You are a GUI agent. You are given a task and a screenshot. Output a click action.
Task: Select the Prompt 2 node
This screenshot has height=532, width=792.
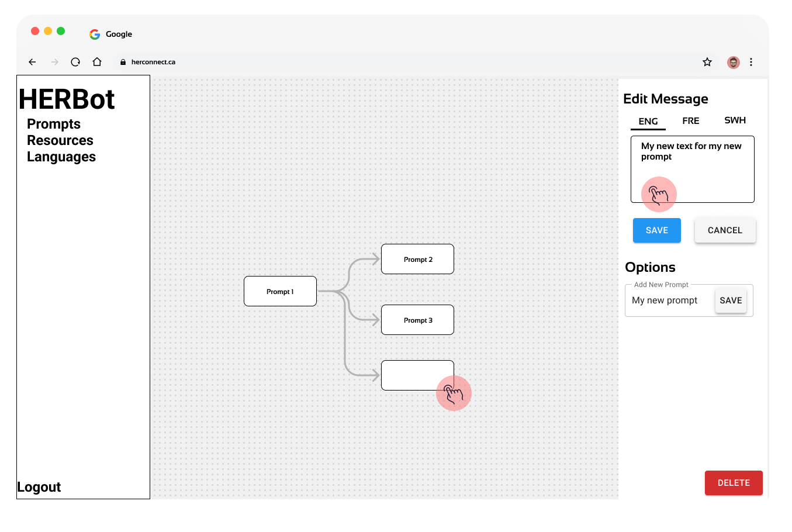click(x=417, y=259)
